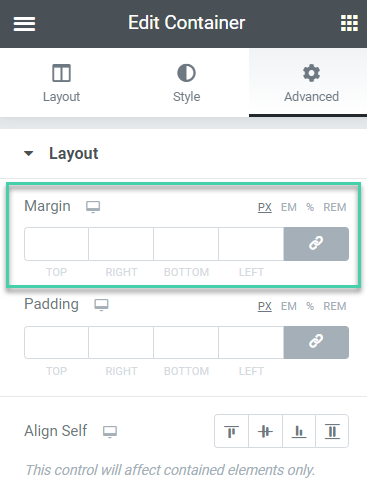This screenshot has width=367, height=495.
Task: Open the hamburger menu in header
Action: click(24, 24)
